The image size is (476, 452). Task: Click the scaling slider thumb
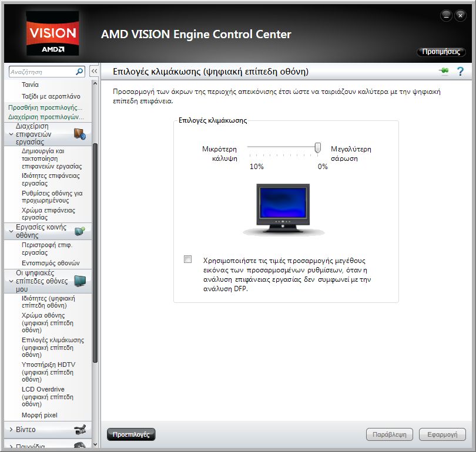317,148
